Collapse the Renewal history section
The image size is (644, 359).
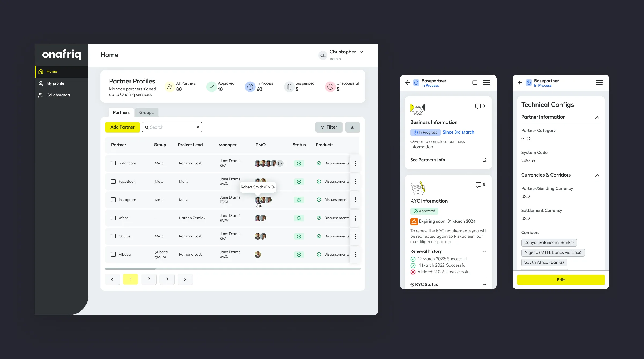pos(485,251)
